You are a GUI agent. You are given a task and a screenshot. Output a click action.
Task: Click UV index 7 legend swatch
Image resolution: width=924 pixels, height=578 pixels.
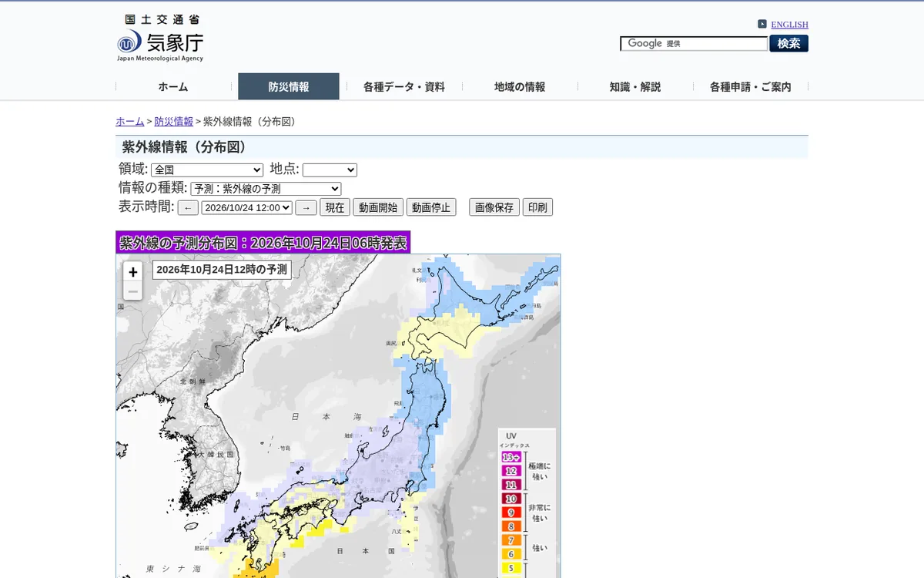pyautogui.click(x=511, y=540)
